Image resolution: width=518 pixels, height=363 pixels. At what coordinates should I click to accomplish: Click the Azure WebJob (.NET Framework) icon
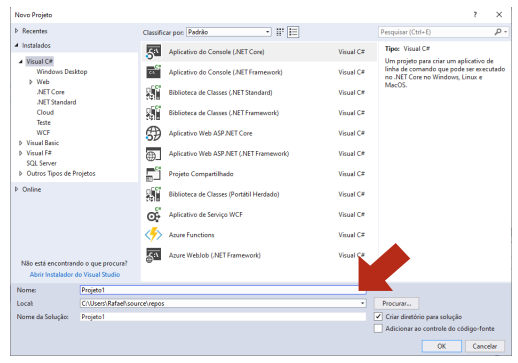(x=153, y=255)
